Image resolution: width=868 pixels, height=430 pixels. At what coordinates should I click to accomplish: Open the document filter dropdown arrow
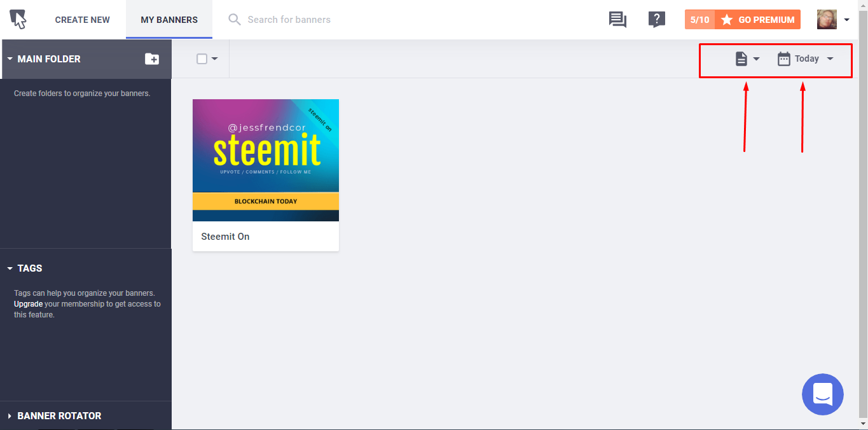pos(756,59)
